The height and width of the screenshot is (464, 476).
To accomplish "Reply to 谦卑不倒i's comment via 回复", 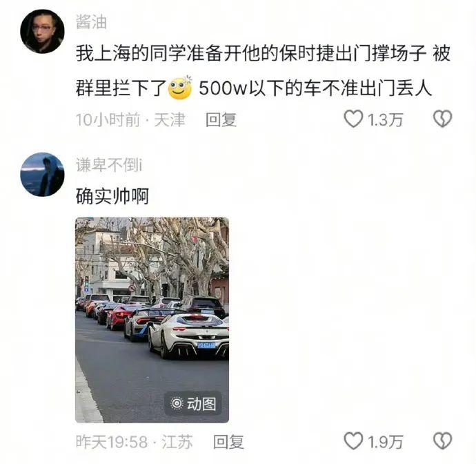I will pos(228,442).
